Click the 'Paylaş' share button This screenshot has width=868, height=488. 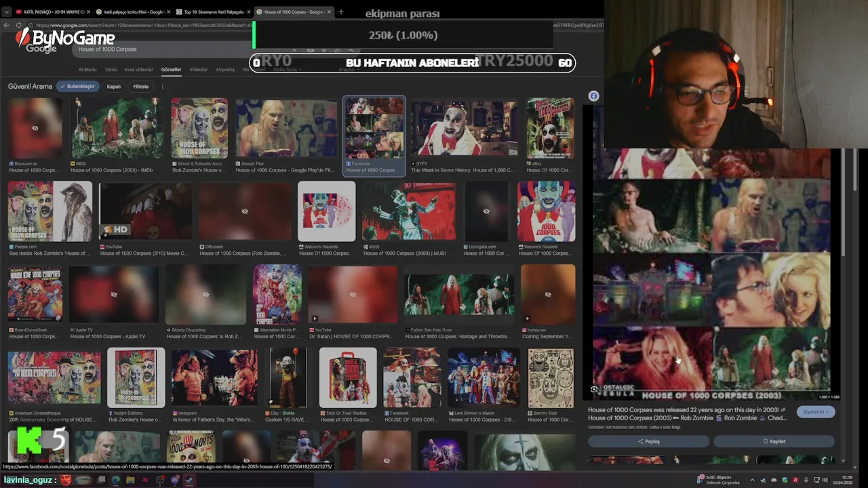coord(649,441)
